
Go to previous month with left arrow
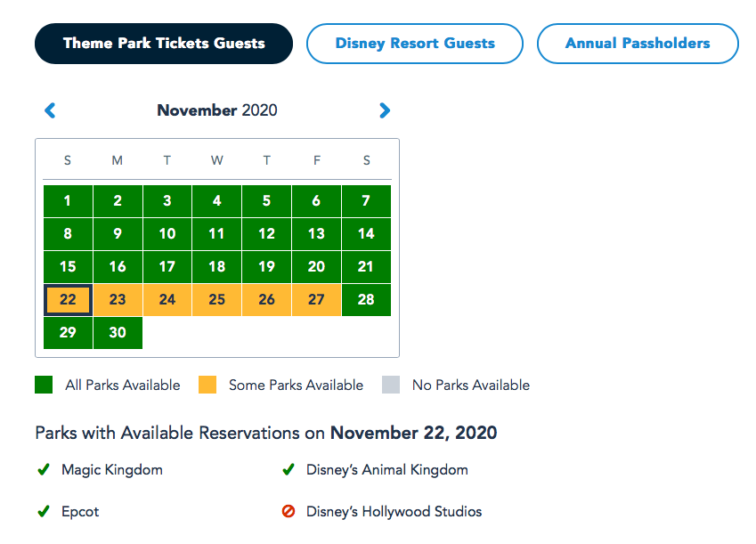[x=50, y=110]
